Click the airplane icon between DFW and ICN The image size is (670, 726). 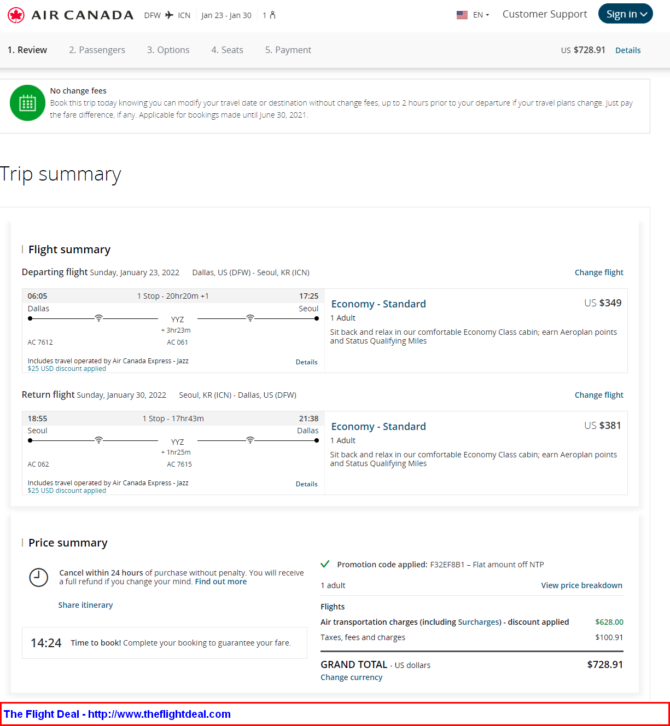click(x=169, y=15)
